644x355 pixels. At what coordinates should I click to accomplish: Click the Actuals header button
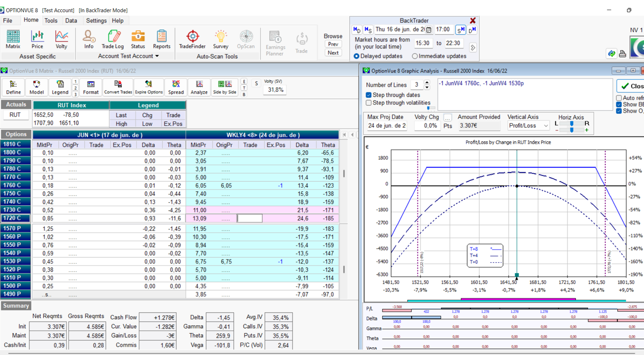pyautogui.click(x=16, y=105)
